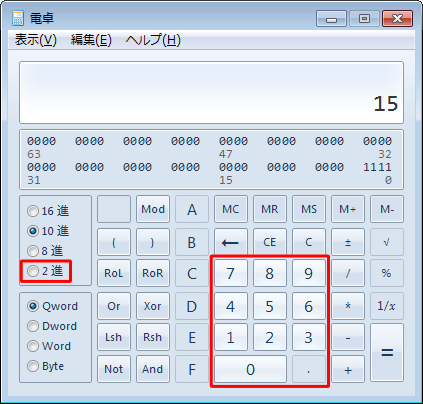Click the Xor logical button
The height and width of the screenshot is (404, 423).
(153, 306)
